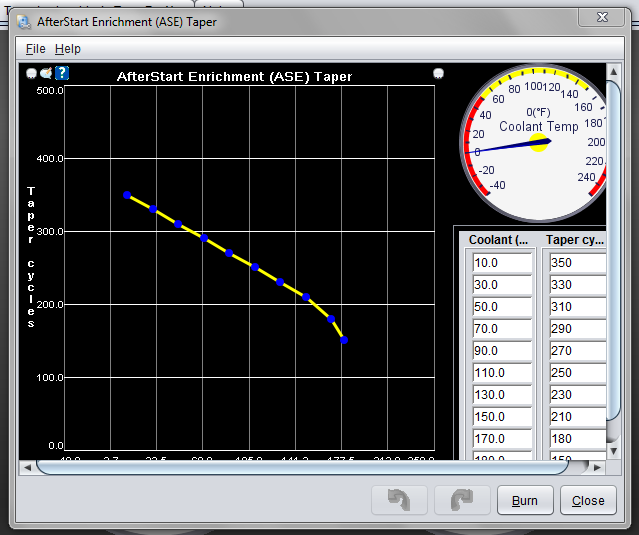Click the horizontal scrollbar thumb
Screen dimensions: 639x535
tap(300, 467)
